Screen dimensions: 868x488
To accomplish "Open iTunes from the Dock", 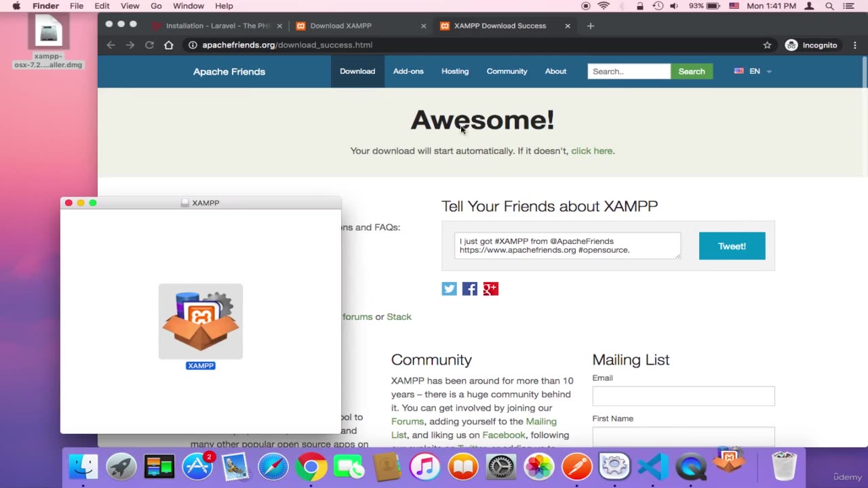I will tap(425, 466).
